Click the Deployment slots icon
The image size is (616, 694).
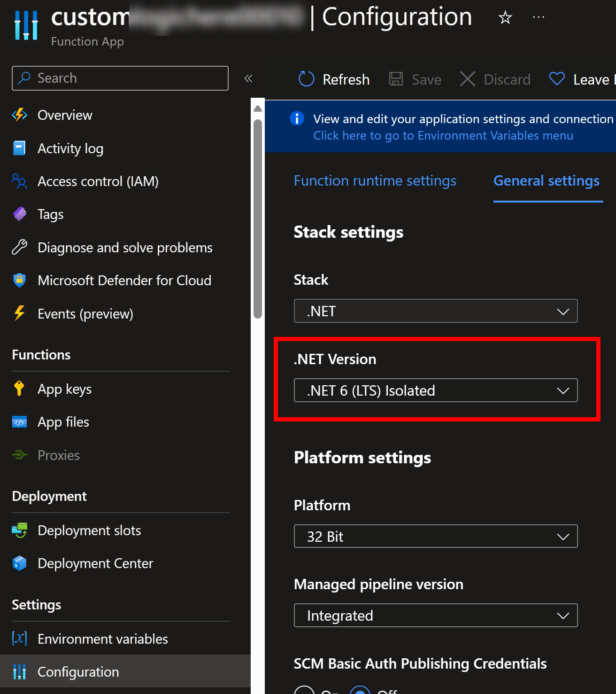pyautogui.click(x=19, y=530)
